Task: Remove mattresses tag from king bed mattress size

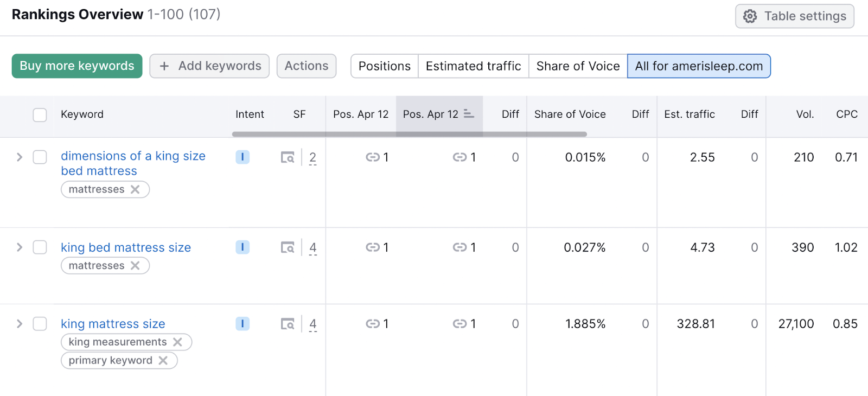Action: (135, 266)
